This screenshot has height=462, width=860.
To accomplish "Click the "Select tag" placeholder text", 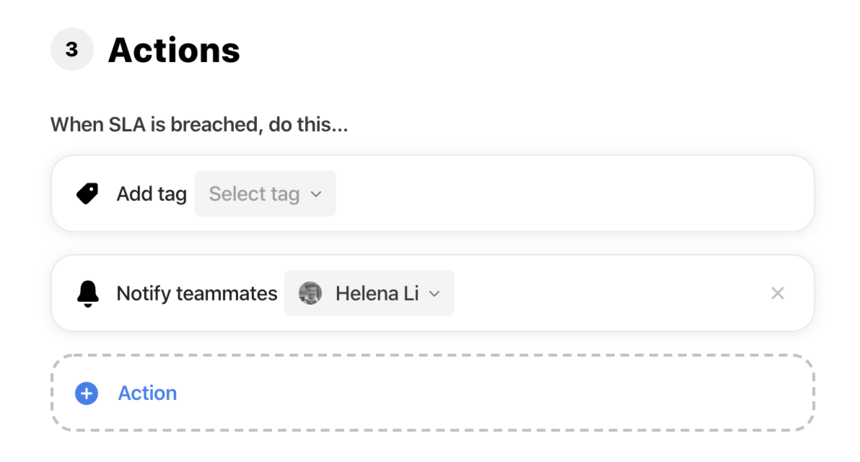I will click(x=254, y=194).
